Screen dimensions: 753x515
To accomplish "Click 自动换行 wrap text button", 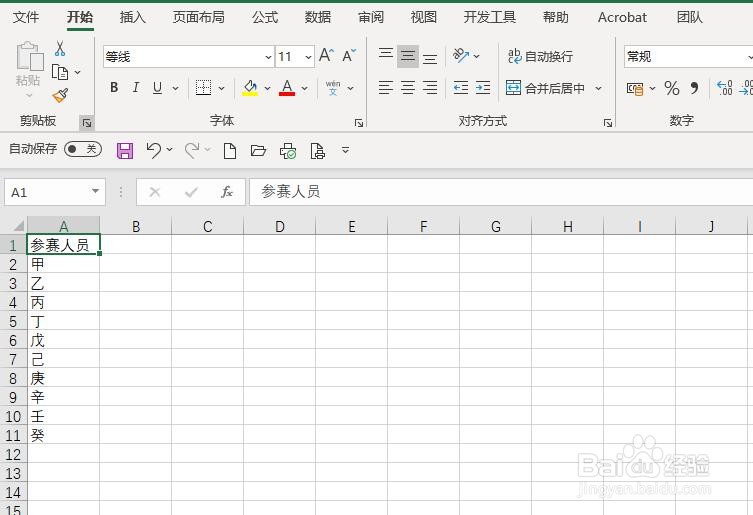I will pos(540,56).
